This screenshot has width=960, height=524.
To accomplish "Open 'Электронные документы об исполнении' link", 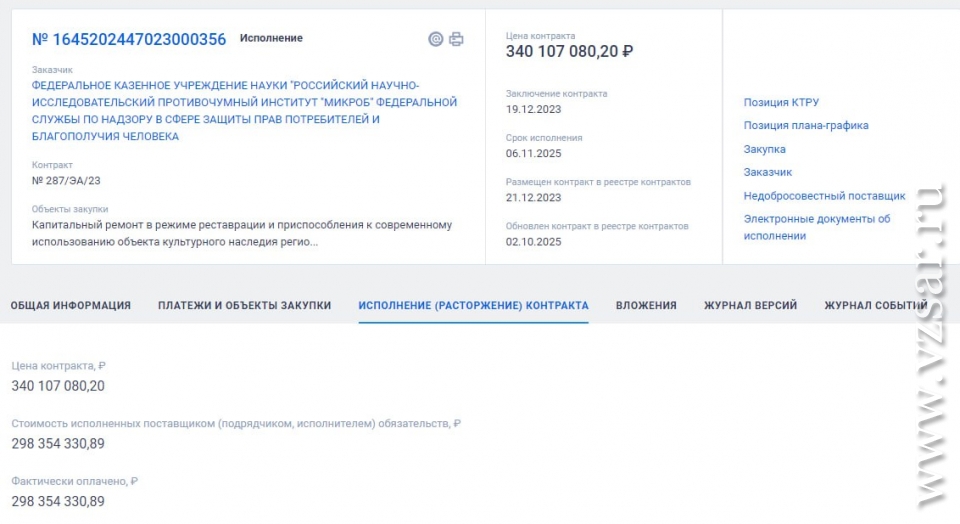I will coord(816,227).
